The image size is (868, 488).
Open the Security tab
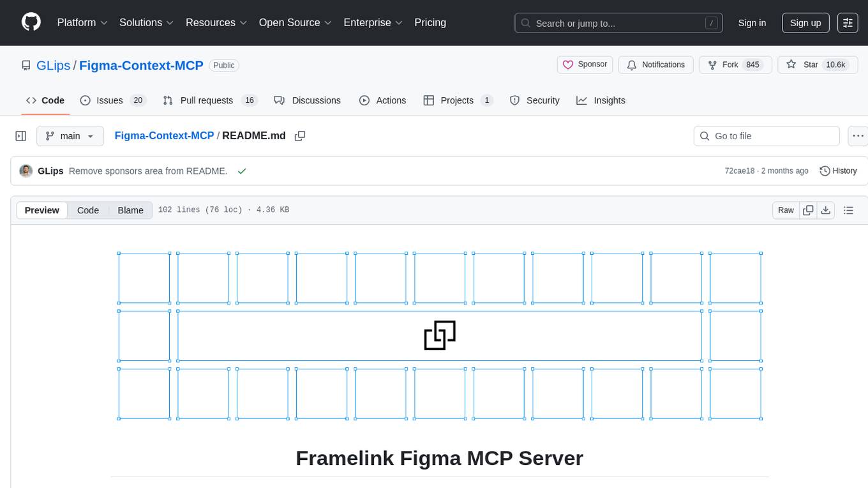[x=535, y=100]
